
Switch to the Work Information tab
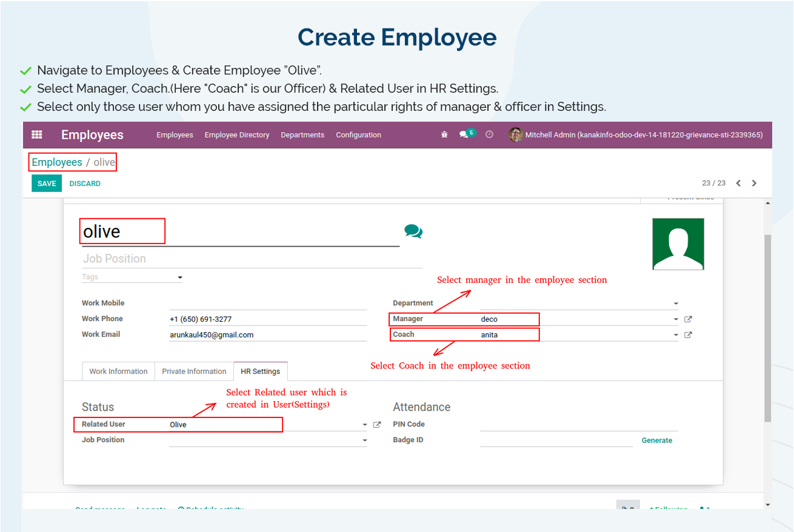[118, 371]
